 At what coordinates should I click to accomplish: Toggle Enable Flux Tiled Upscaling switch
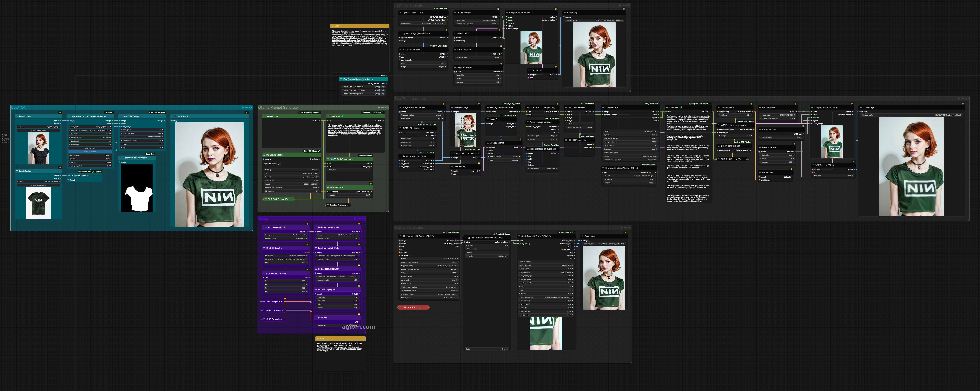tap(379, 90)
